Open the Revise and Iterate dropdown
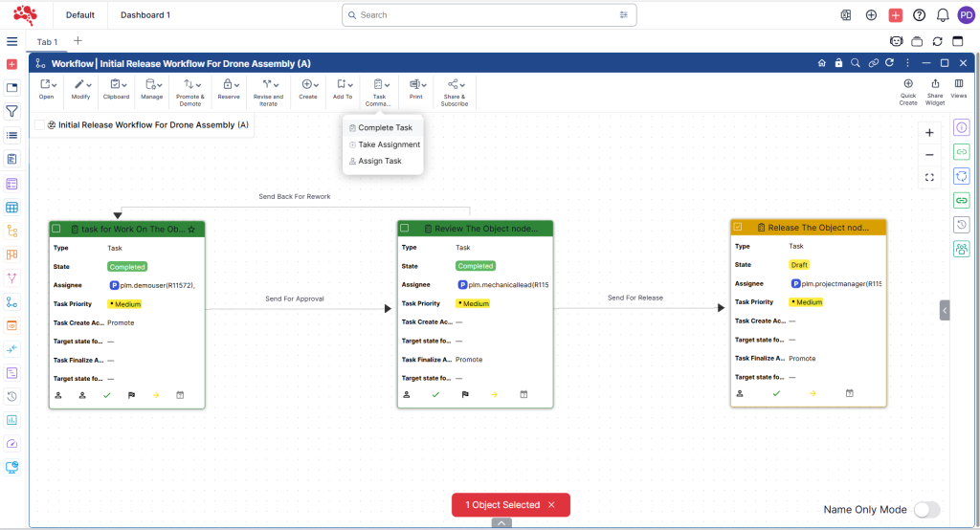Image resolution: width=980 pixels, height=530 pixels. 268,85
